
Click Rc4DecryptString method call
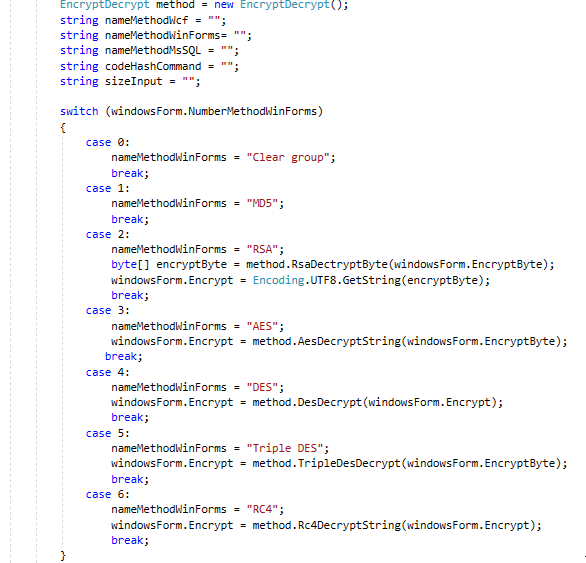[x=349, y=525]
